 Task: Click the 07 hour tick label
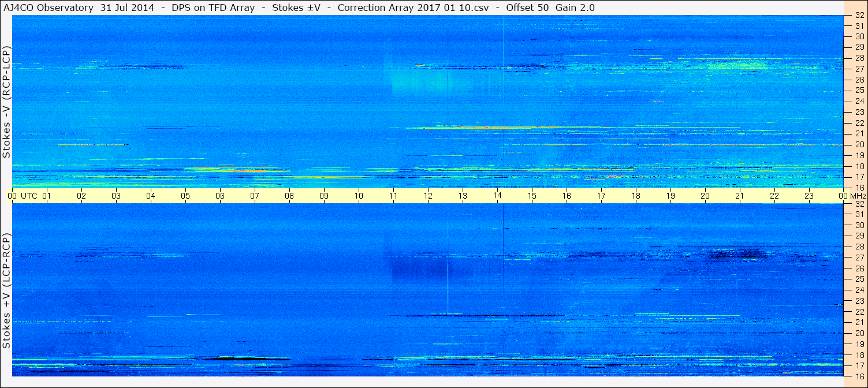[255, 196]
